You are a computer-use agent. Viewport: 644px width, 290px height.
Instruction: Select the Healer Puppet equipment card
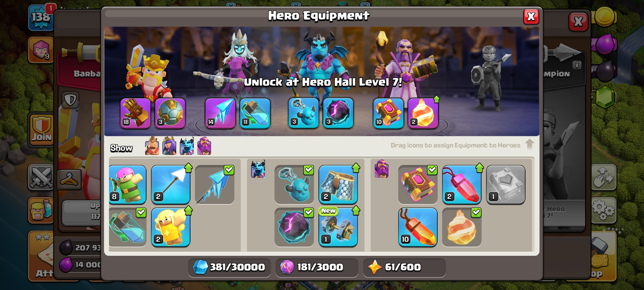(x=171, y=227)
